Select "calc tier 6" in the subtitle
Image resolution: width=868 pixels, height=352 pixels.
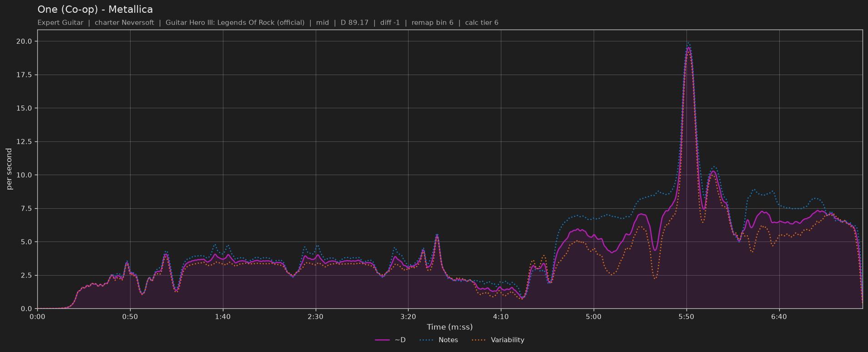[x=482, y=23]
